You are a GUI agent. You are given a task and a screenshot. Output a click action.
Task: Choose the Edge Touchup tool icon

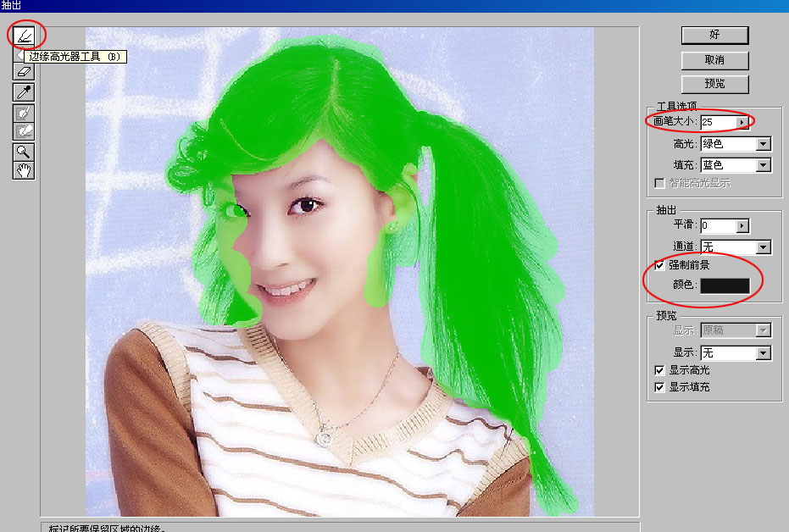click(x=24, y=131)
